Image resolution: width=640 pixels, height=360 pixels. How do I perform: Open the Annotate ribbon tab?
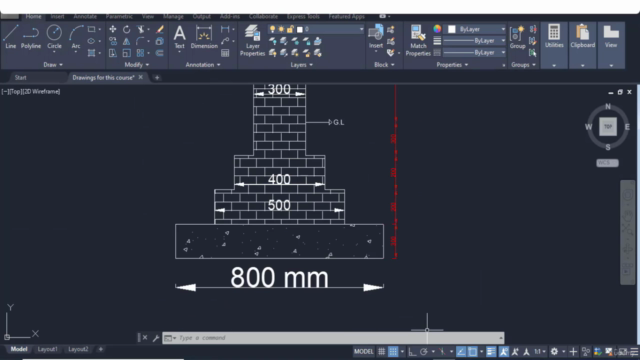pos(85,16)
